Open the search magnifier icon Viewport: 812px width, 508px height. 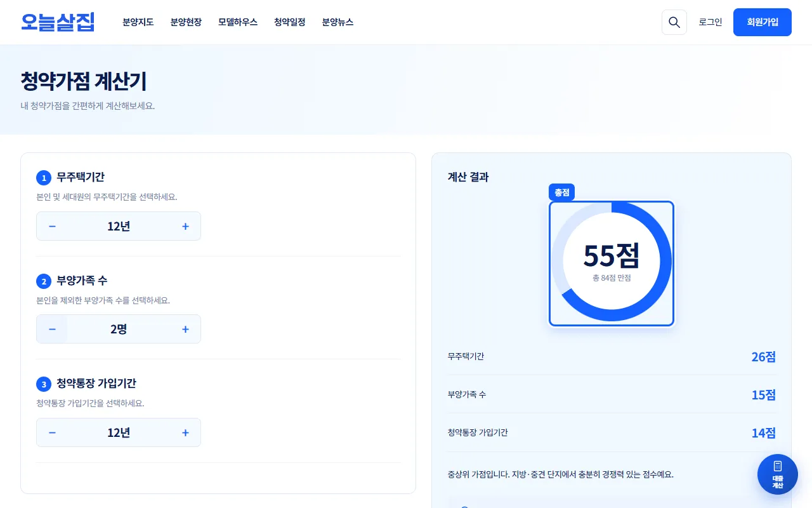(x=674, y=22)
